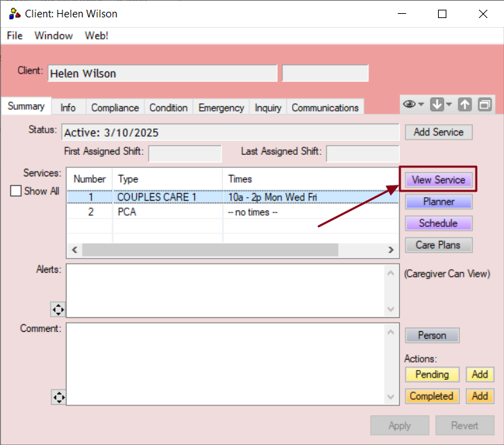Click the Type column header
Screen dimensions: 504x445
click(167, 179)
